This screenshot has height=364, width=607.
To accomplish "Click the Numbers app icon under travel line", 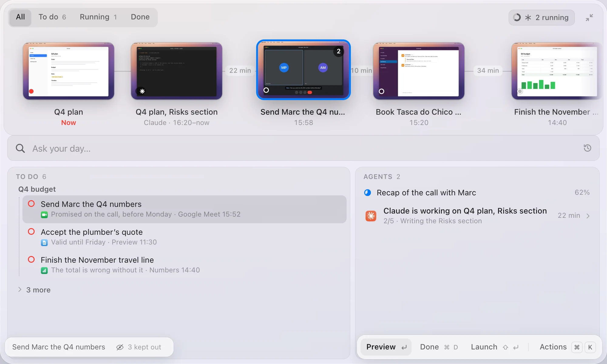I will pos(44,271).
